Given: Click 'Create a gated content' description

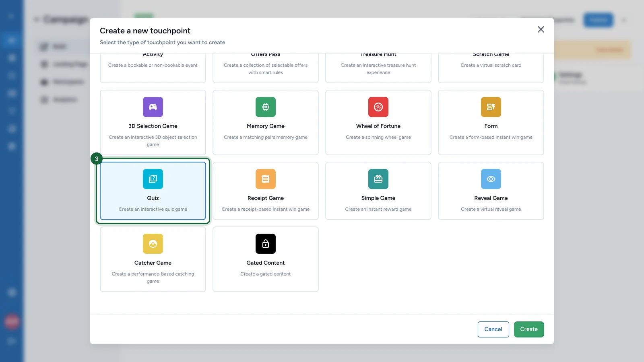Looking at the screenshot, I should pyautogui.click(x=266, y=274).
